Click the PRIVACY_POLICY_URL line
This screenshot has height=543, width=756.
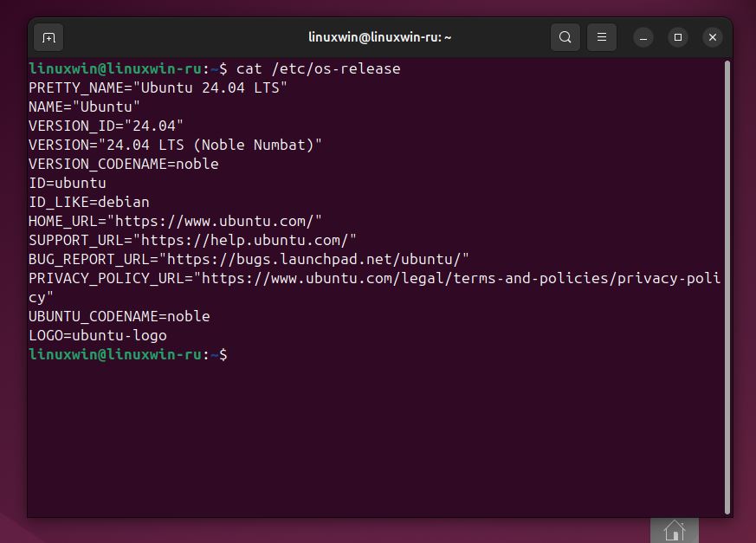tap(375, 288)
